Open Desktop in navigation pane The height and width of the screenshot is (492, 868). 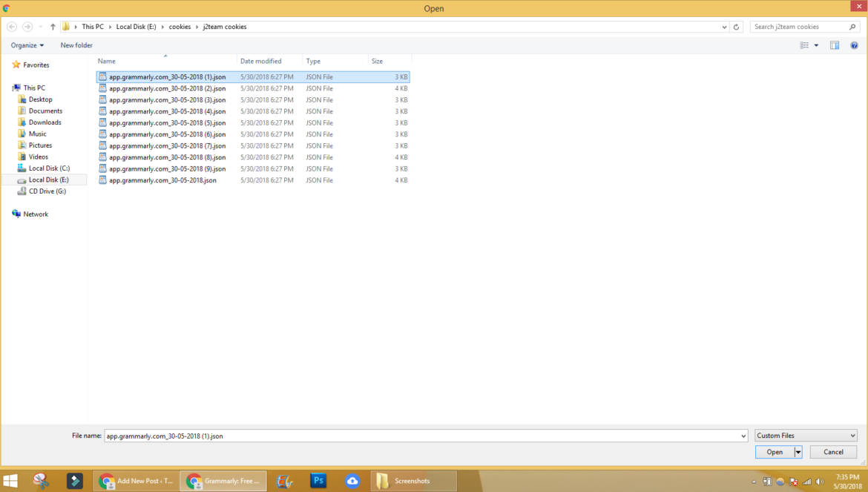[40, 99]
